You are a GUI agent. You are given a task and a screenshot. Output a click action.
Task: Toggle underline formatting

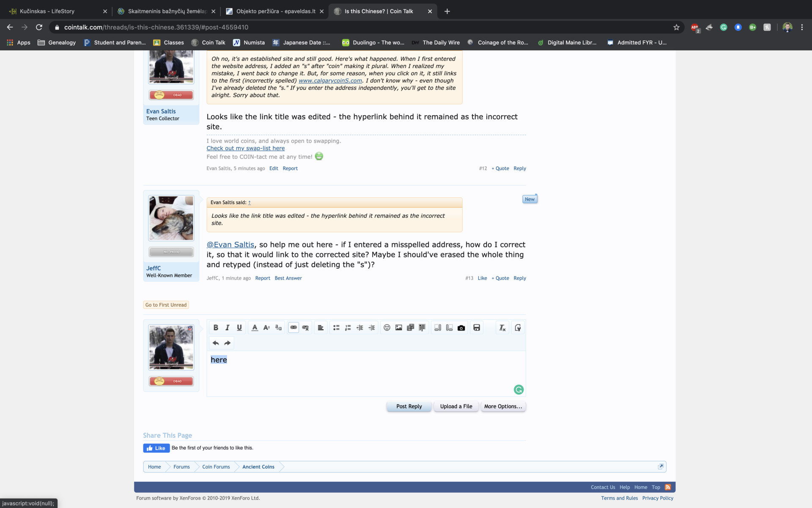tap(239, 328)
